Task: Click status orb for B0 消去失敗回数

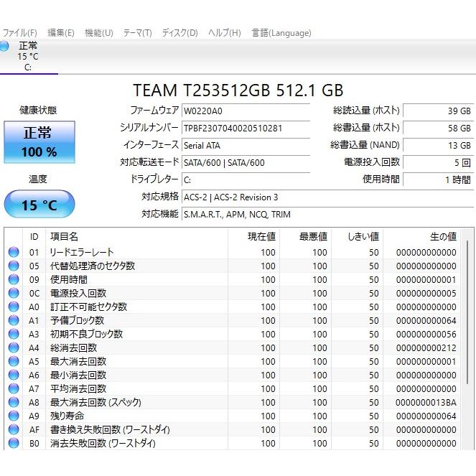Action: pyautogui.click(x=14, y=444)
